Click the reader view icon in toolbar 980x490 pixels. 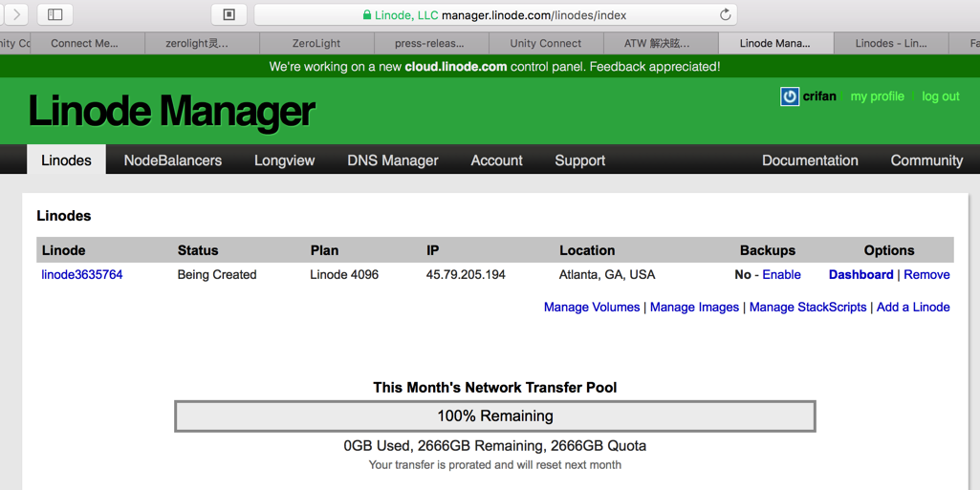(229, 14)
